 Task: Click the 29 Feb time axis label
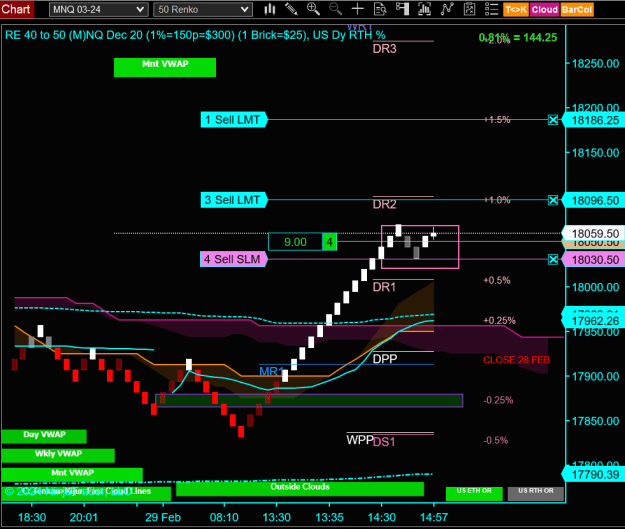click(x=163, y=517)
